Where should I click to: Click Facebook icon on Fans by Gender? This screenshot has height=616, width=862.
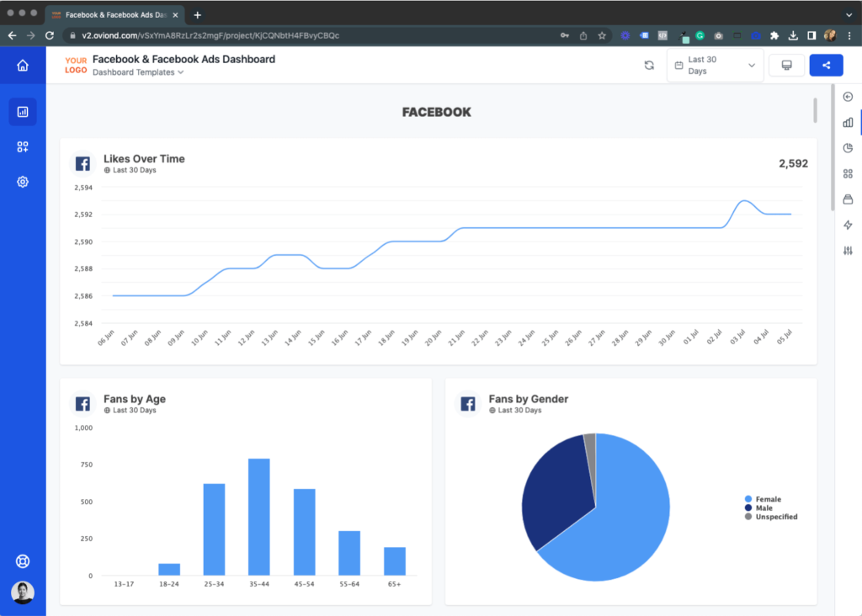468,404
